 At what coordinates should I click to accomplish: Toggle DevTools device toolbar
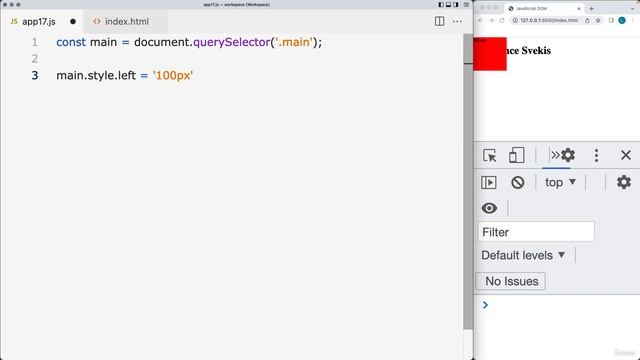(516, 156)
